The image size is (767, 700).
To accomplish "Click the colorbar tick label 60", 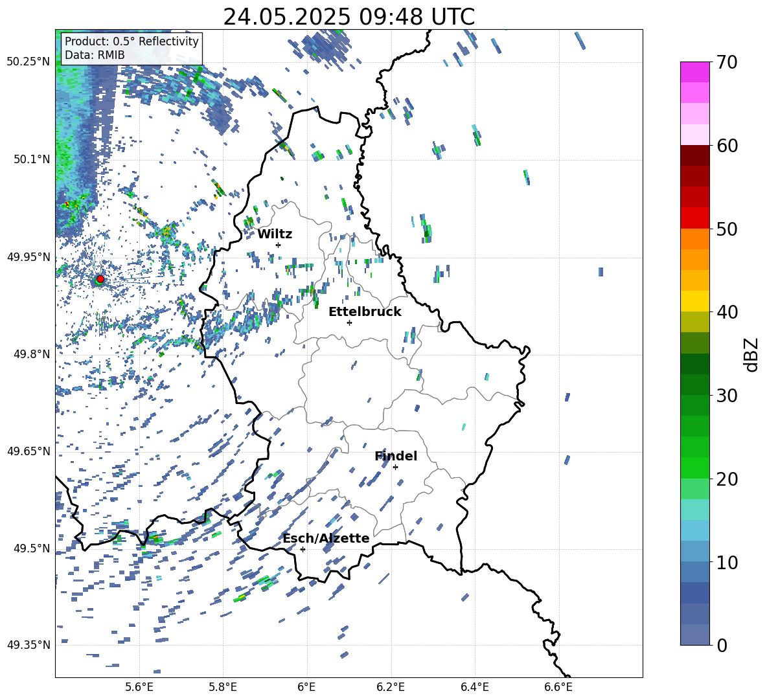I will click(727, 146).
